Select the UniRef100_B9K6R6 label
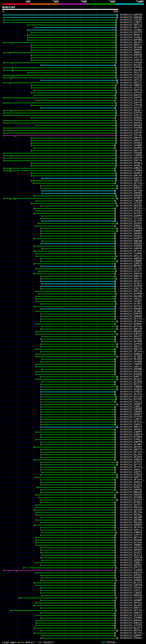This screenshot has height=644, width=146. [131, 309]
